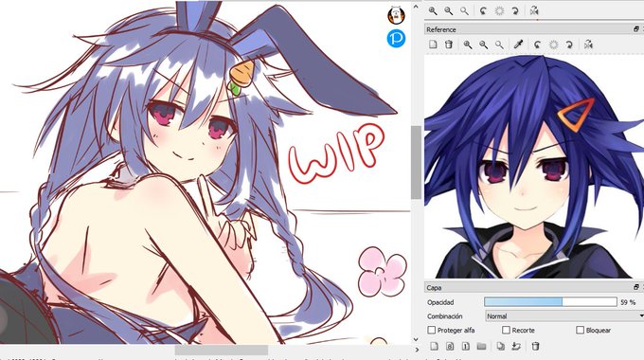This screenshot has width=644, height=360.
Task: Zoom out on the Reference image
Action: click(x=483, y=45)
